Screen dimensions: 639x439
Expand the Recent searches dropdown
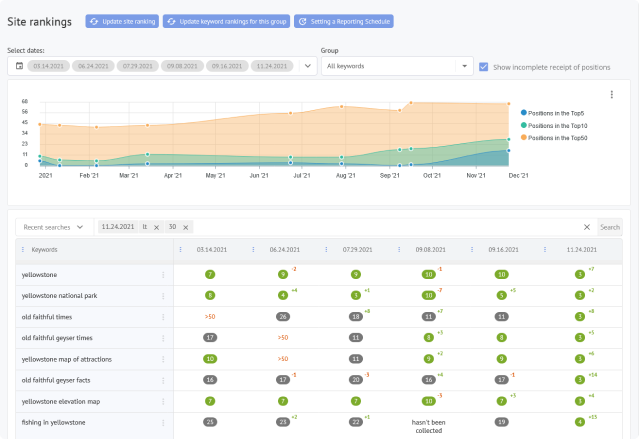tap(53, 227)
